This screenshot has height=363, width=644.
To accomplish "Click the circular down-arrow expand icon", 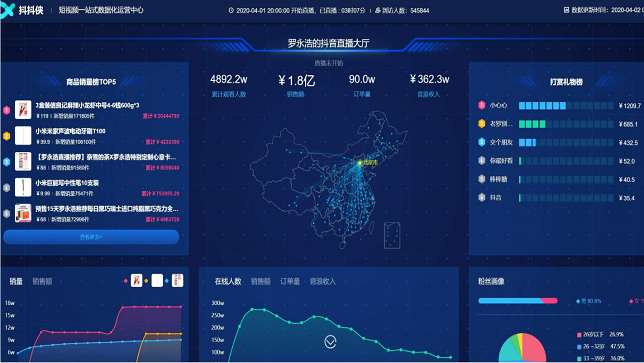I will point(330,342).
